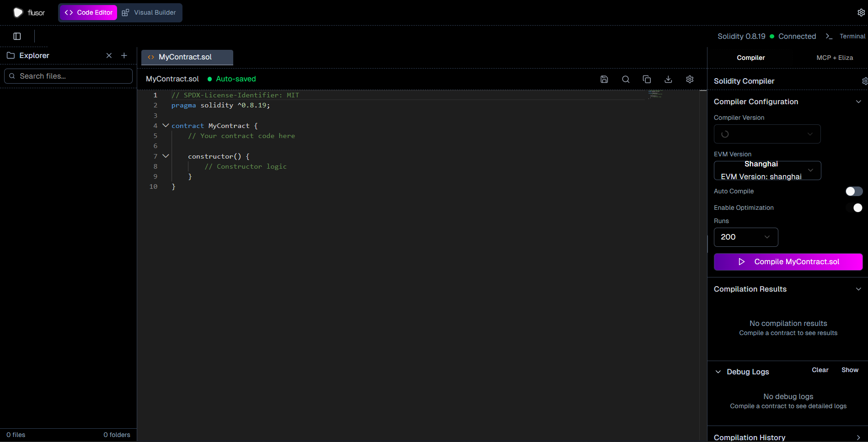868x442 pixels.
Task: Expand the Compilation History section
Action: (858, 437)
